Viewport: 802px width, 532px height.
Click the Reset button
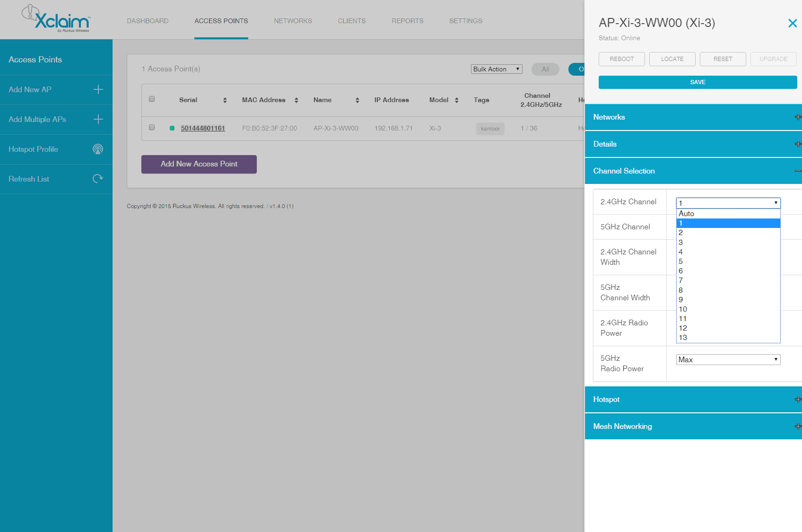click(x=723, y=59)
